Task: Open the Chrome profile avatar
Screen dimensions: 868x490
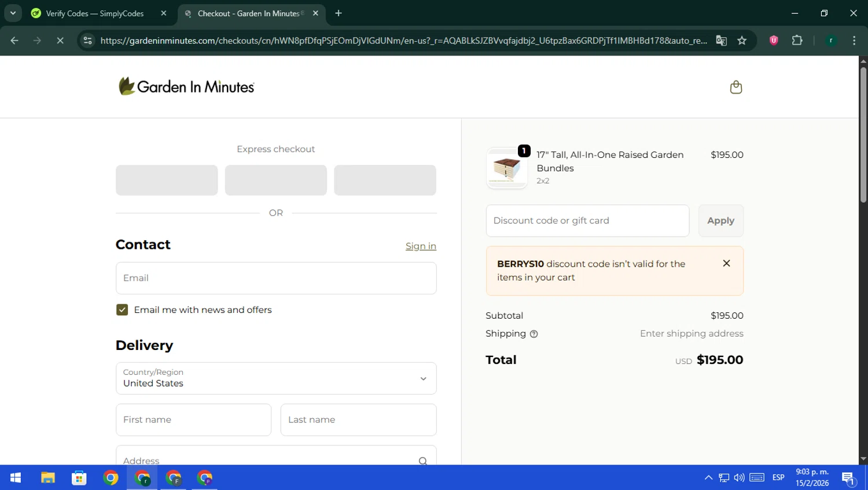Action: point(831,40)
